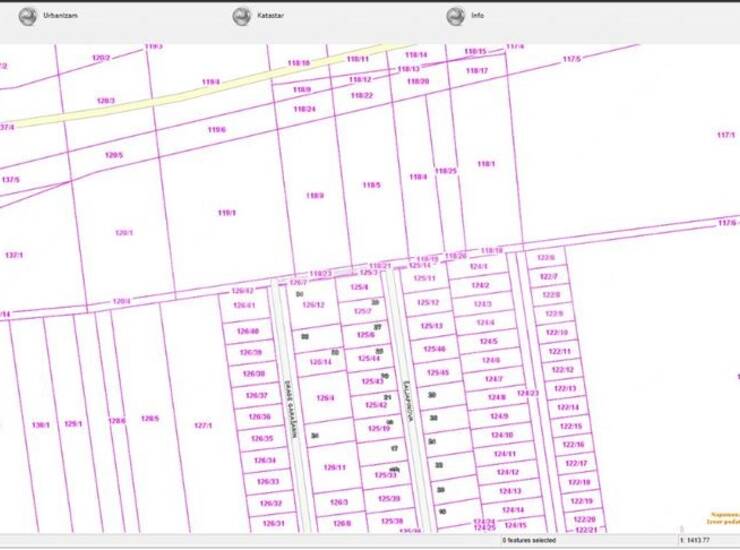This screenshot has width=740, height=550.
Task: Click the Katastar globe icon
Action: coord(241,16)
